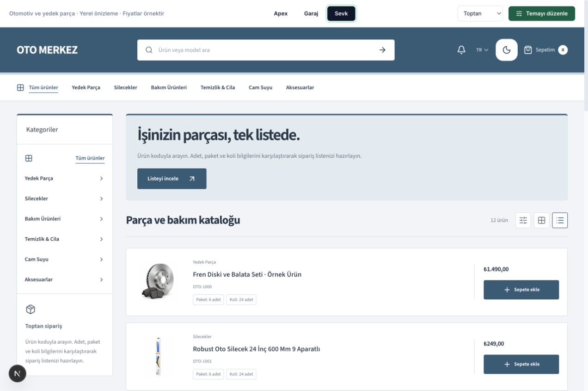588x391 pixels.
Task: Click Tüm ürünler in the nav bar
Action: 43,87
